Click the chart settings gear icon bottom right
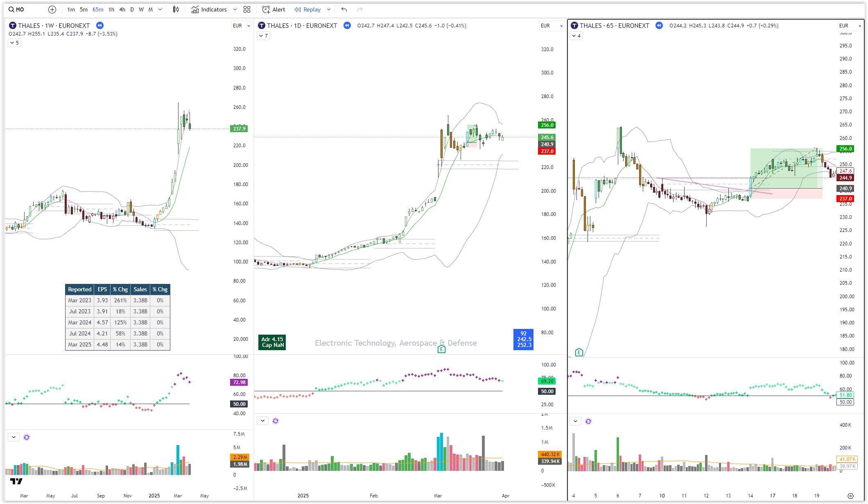The height and width of the screenshot is (504, 868). click(850, 496)
